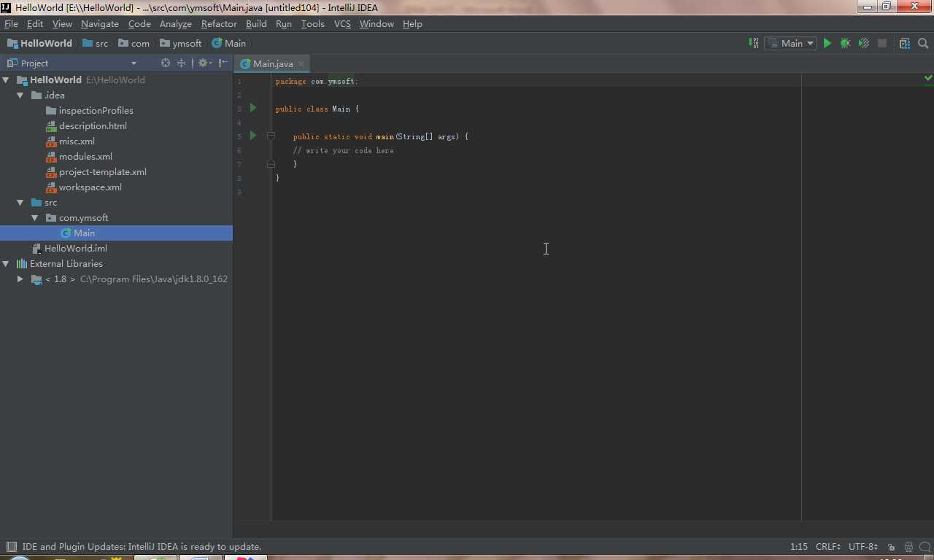
Task: Select inspectionProfiles folder in tree
Action: [x=96, y=110]
